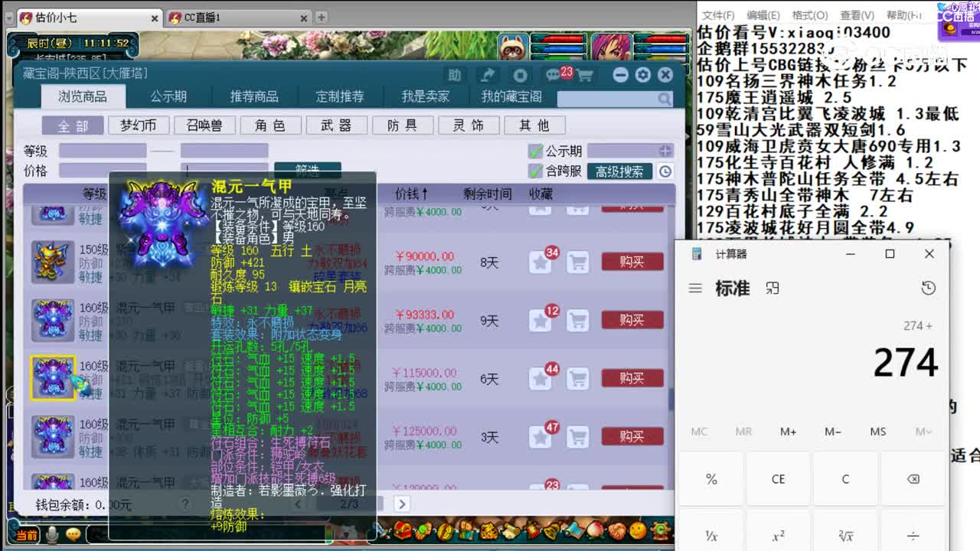Favorite the ￥93333.00 item with the star
This screenshot has width=980, height=551.
click(541, 321)
